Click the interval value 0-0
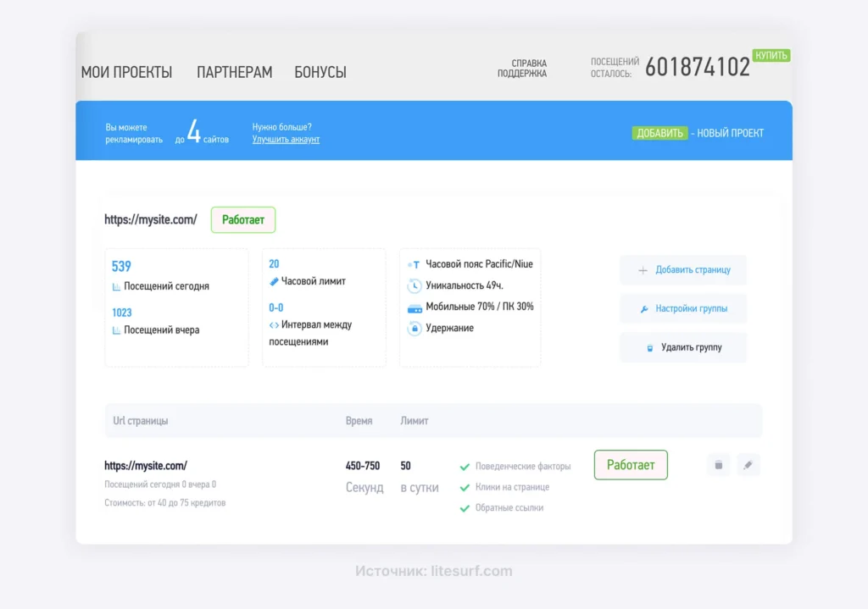The width and height of the screenshot is (868, 609). pyautogui.click(x=275, y=307)
